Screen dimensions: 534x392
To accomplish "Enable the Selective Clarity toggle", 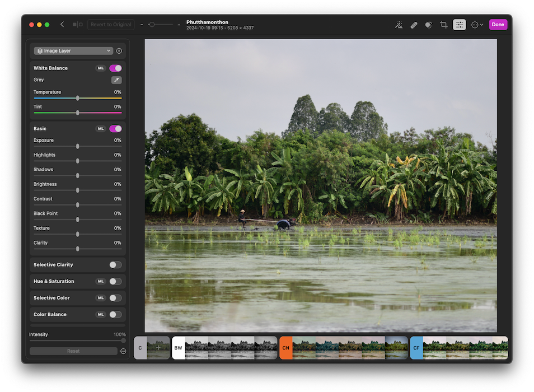I will [x=115, y=265].
